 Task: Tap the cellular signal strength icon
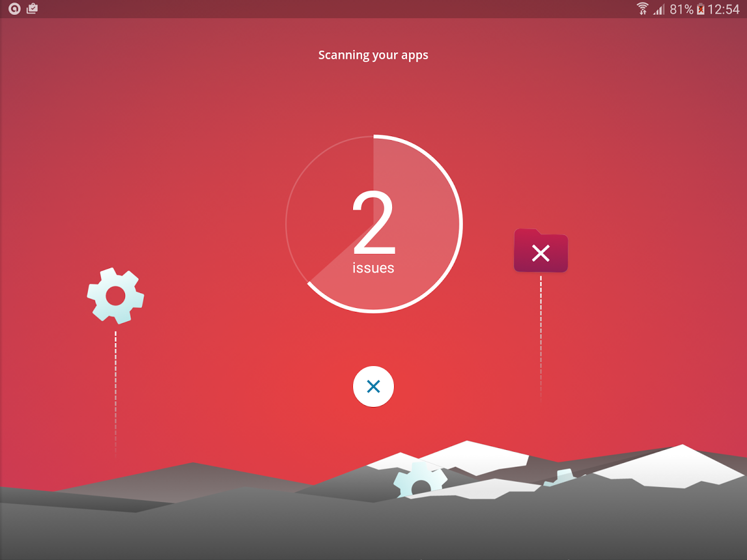[x=659, y=9]
